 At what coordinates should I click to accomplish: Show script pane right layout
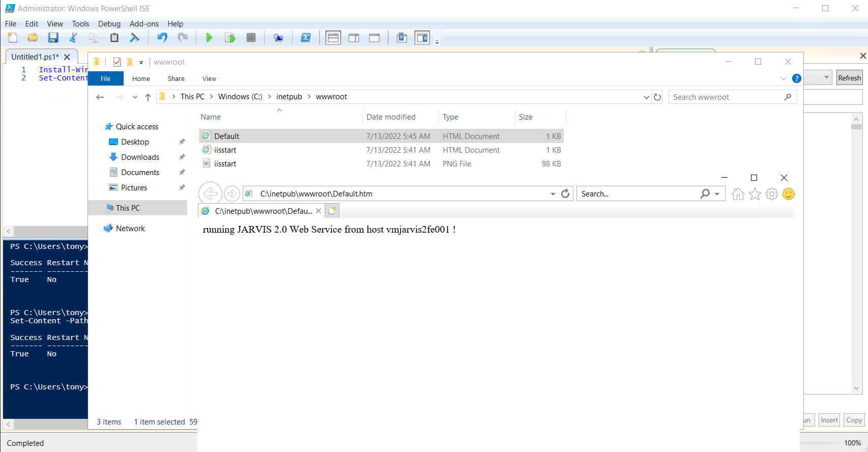[x=354, y=38]
